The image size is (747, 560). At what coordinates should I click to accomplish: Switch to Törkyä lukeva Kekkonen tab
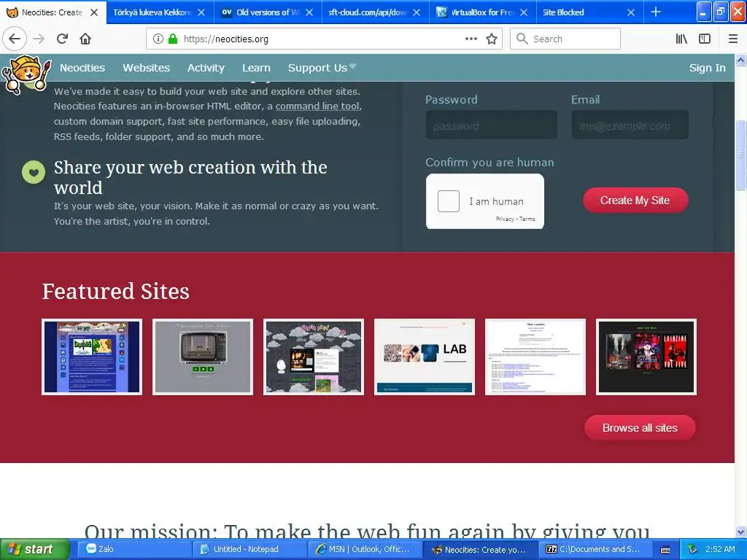(160, 12)
